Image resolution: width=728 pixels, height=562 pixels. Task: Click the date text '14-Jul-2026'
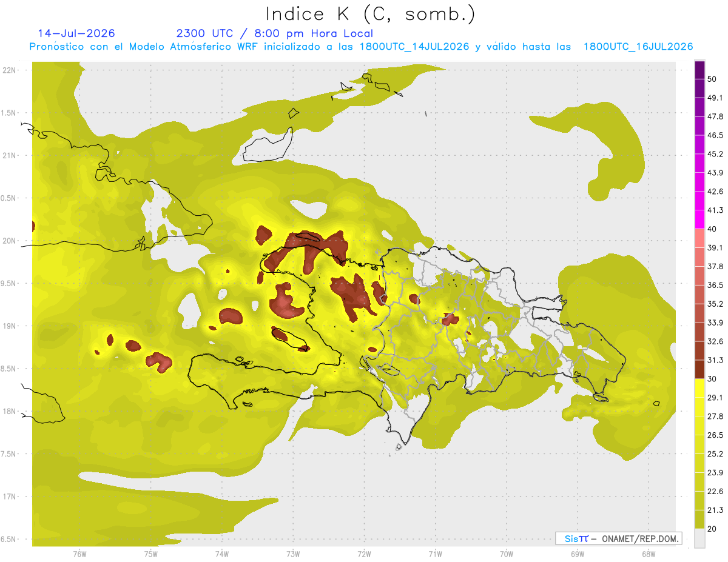(x=76, y=33)
